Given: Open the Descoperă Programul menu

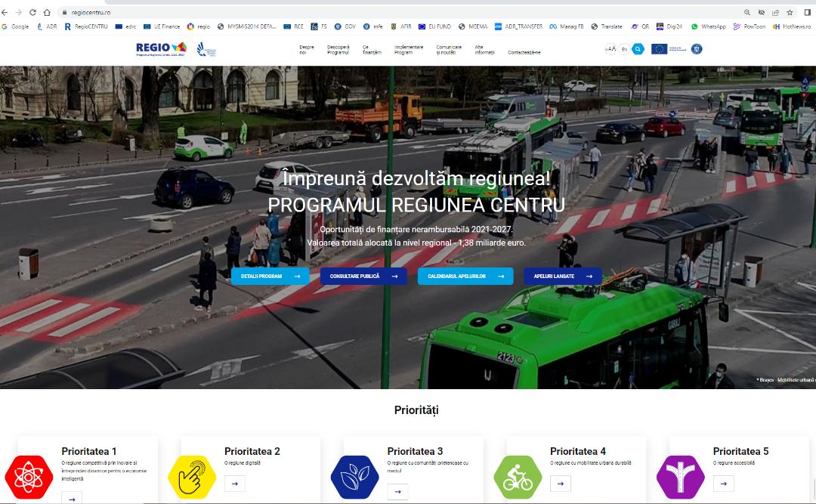Looking at the screenshot, I should (338, 49).
